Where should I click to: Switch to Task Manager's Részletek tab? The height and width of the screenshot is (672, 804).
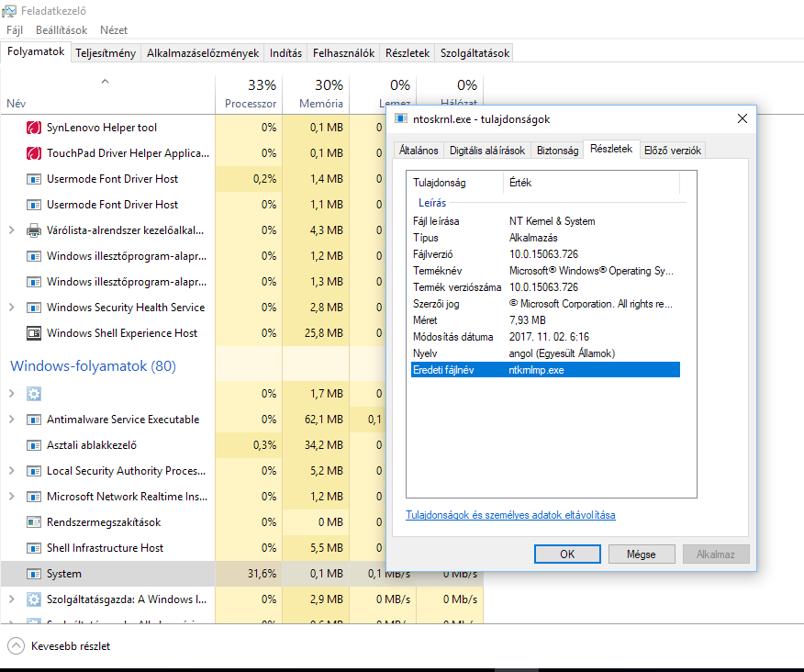click(408, 53)
